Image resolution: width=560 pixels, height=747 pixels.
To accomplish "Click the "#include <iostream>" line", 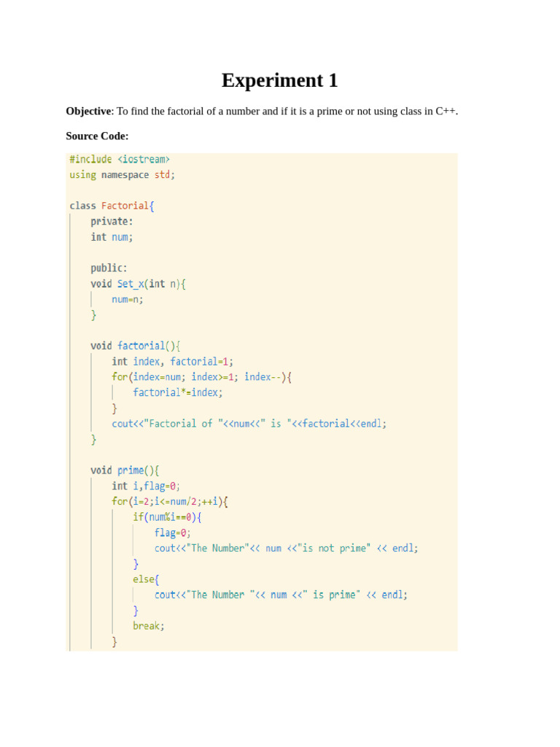I will coord(120,159).
